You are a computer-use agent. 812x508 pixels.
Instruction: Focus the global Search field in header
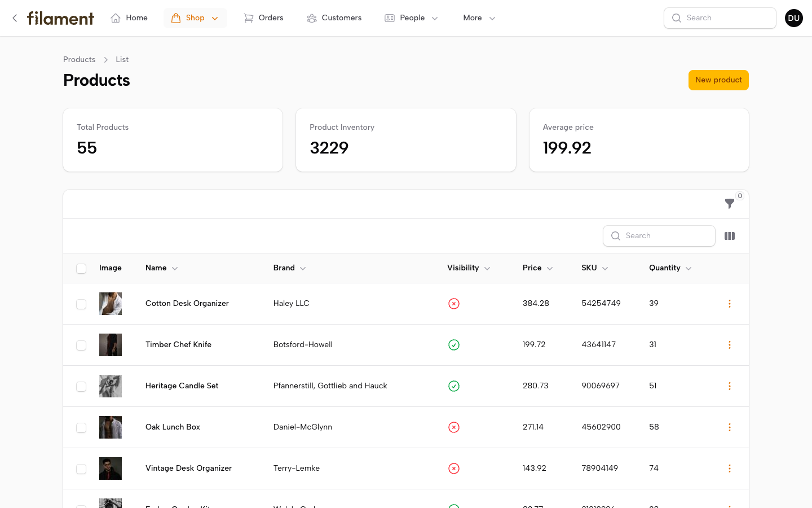coord(720,18)
